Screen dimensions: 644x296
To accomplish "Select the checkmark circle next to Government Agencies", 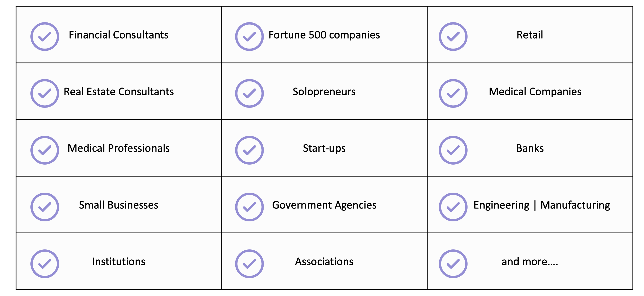I will (249, 207).
